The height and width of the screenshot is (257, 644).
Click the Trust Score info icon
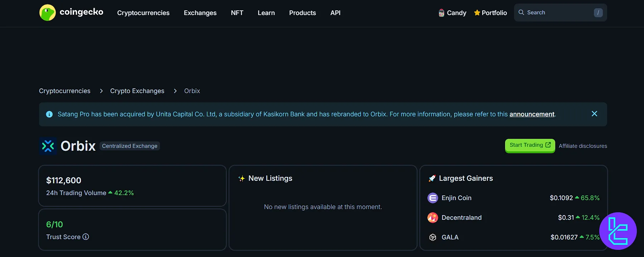click(x=86, y=237)
